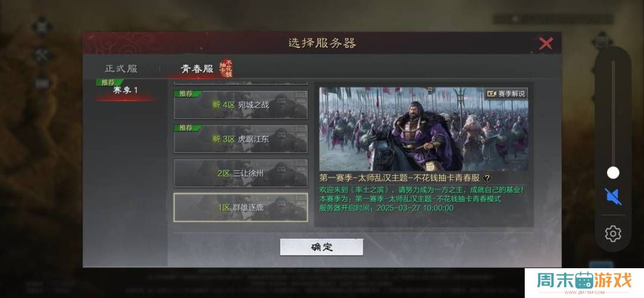Click the 不花钱抽卡 red badge icon
The image size is (644, 298).
coord(226,68)
